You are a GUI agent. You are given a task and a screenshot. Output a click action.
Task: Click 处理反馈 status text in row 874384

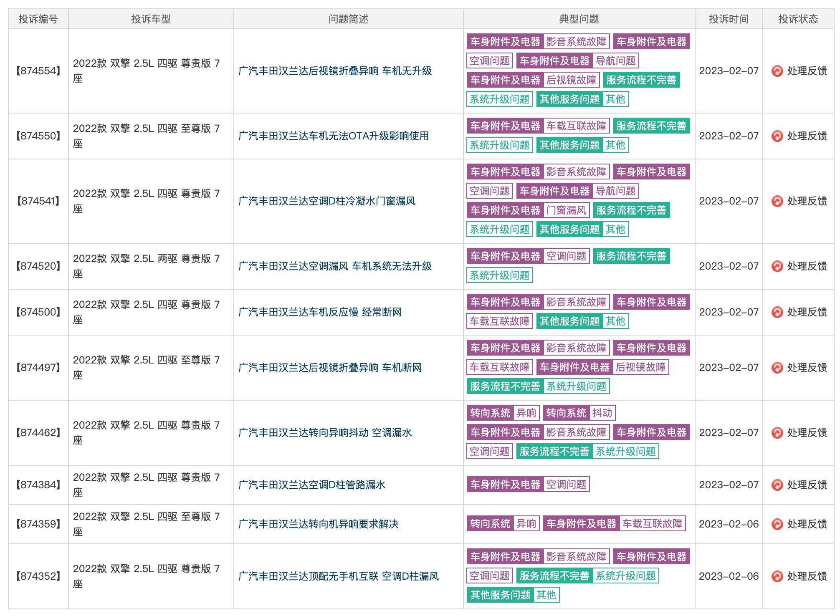pyautogui.click(x=807, y=485)
